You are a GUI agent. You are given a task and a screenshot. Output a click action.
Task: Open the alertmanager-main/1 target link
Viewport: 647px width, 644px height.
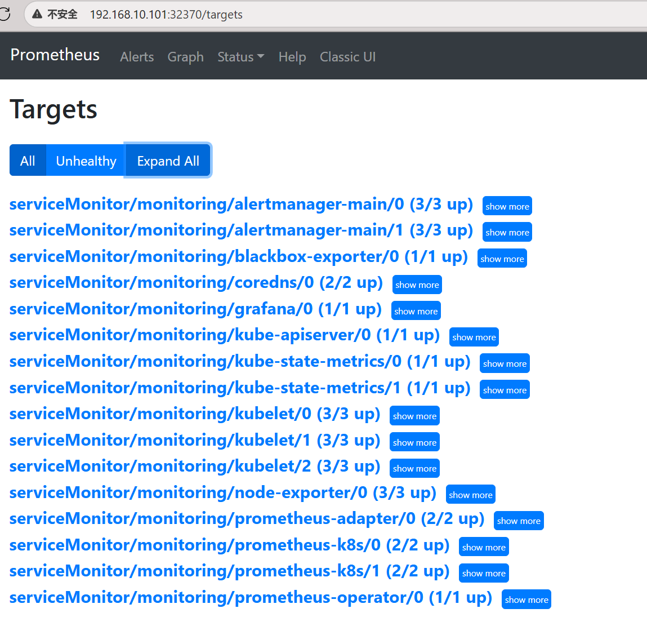(x=241, y=230)
